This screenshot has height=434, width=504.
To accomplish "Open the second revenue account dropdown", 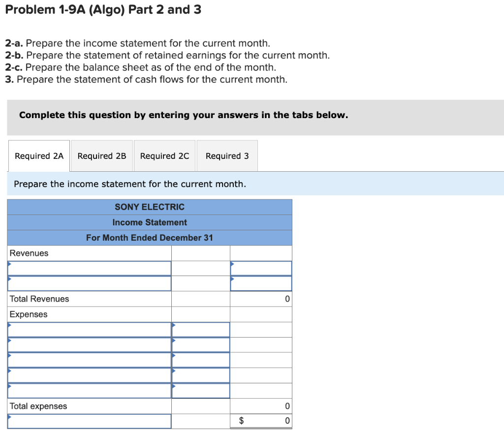I will coord(89,283).
